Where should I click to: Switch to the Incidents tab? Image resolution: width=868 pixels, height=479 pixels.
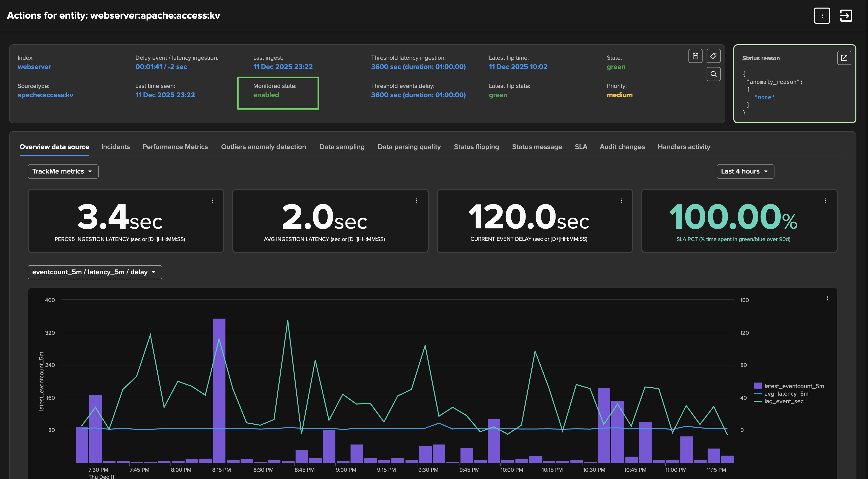tap(115, 147)
